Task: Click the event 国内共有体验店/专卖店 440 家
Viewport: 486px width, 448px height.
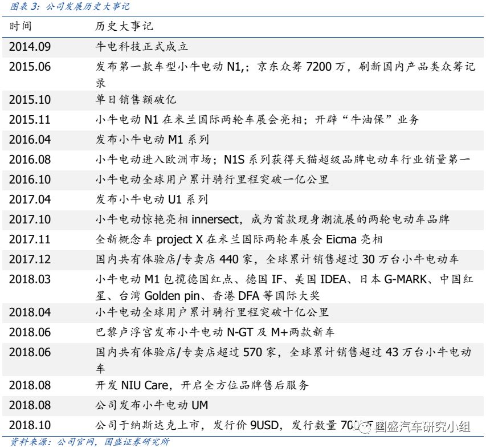Action: pos(277,259)
